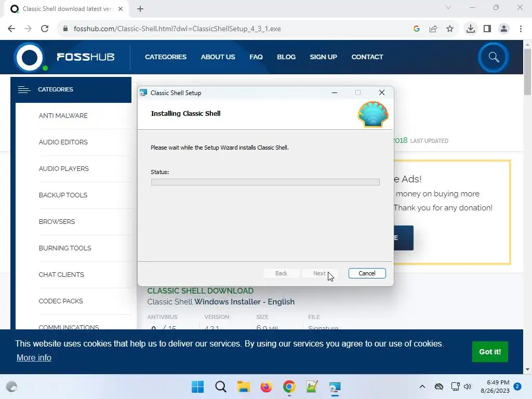
Task: Open the notepad chart app on taskbar
Action: click(x=312, y=387)
